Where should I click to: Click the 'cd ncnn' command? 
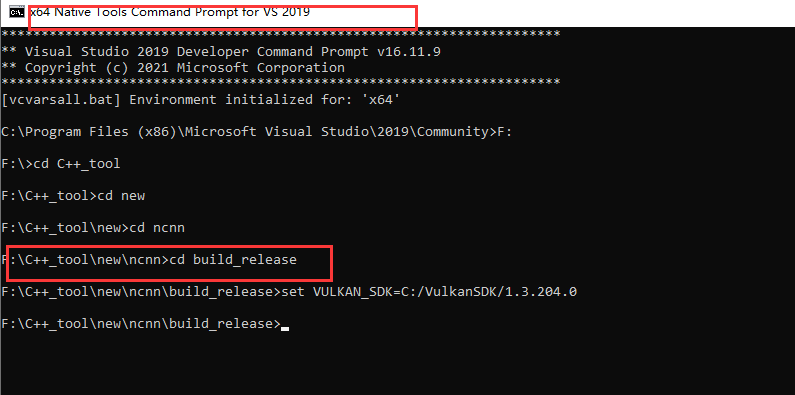157,228
